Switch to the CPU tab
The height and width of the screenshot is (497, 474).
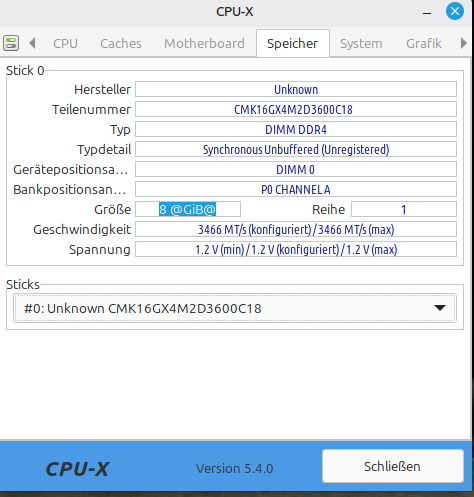(x=65, y=43)
